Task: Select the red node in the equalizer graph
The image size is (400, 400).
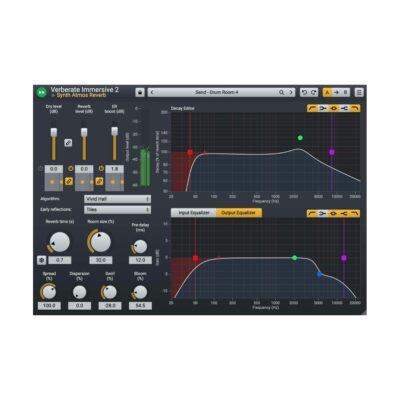Action: point(195,258)
